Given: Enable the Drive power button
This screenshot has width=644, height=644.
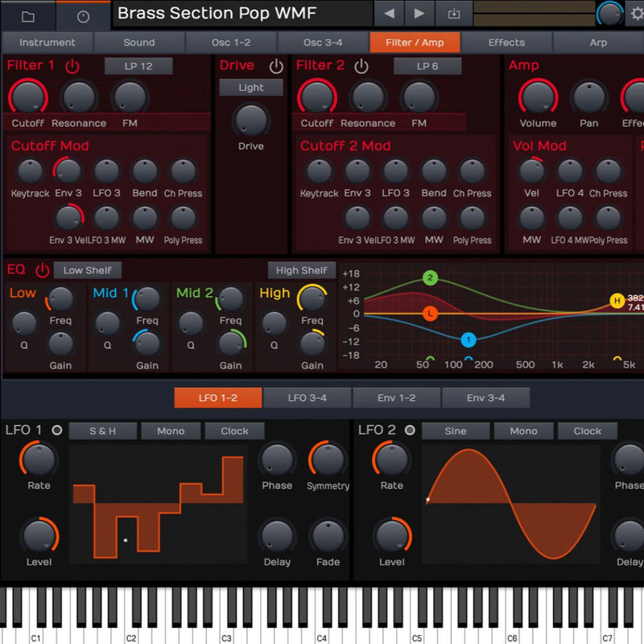Looking at the screenshot, I should [x=276, y=66].
